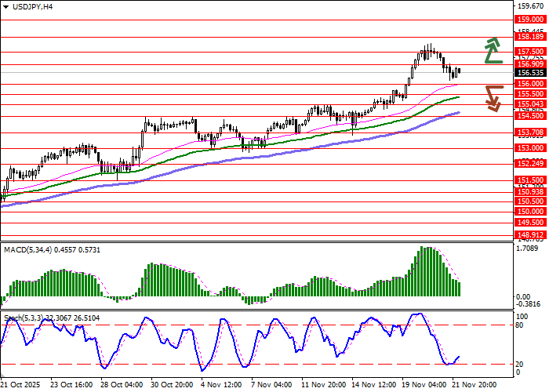The width and height of the screenshot is (549, 392).
Task: Click the red downward arrow icon
Action: tap(493, 97)
